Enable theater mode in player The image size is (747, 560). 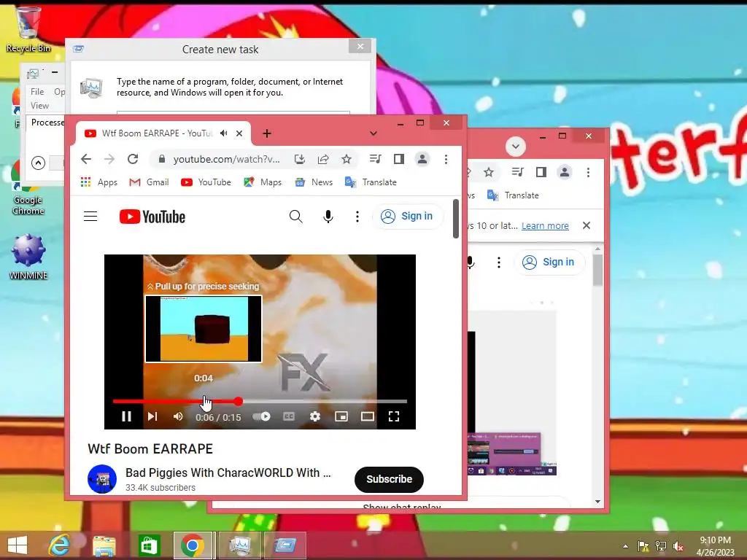(x=368, y=416)
